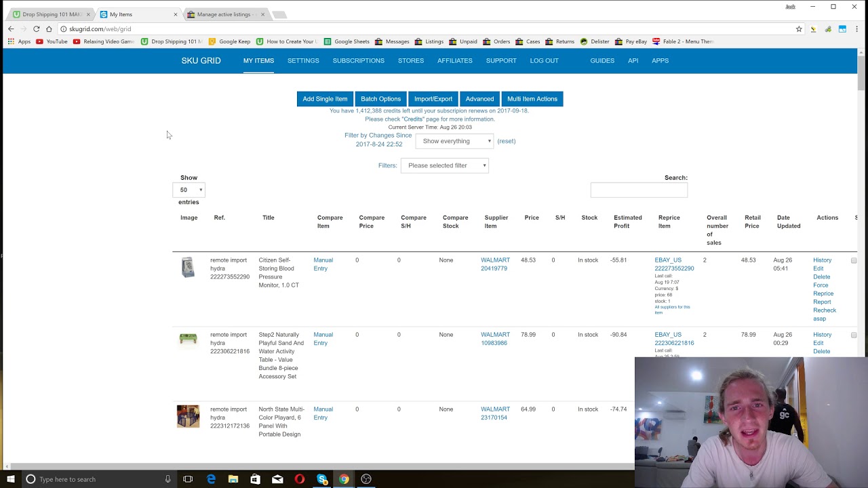Open Task View on the taskbar
Image resolution: width=868 pixels, height=488 pixels.
tap(188, 479)
